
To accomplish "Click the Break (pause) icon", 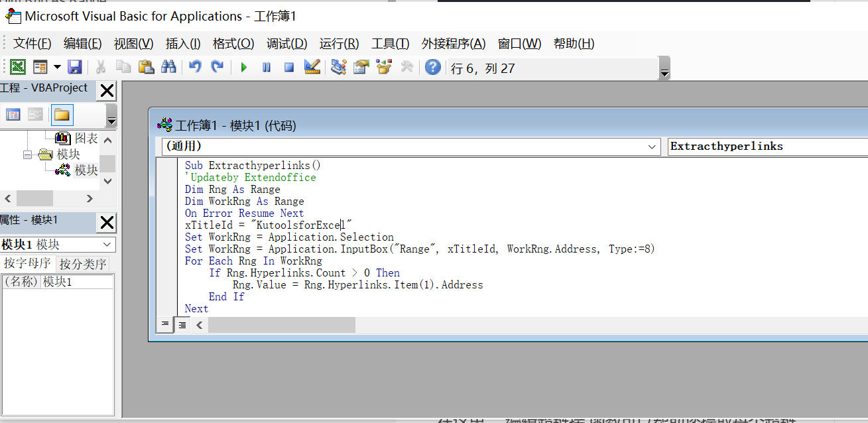I will pyautogui.click(x=266, y=66).
